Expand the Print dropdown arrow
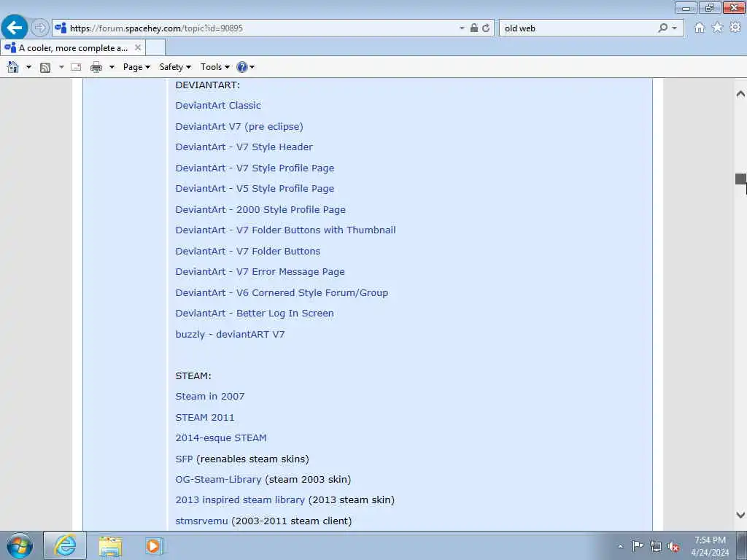 coord(112,67)
